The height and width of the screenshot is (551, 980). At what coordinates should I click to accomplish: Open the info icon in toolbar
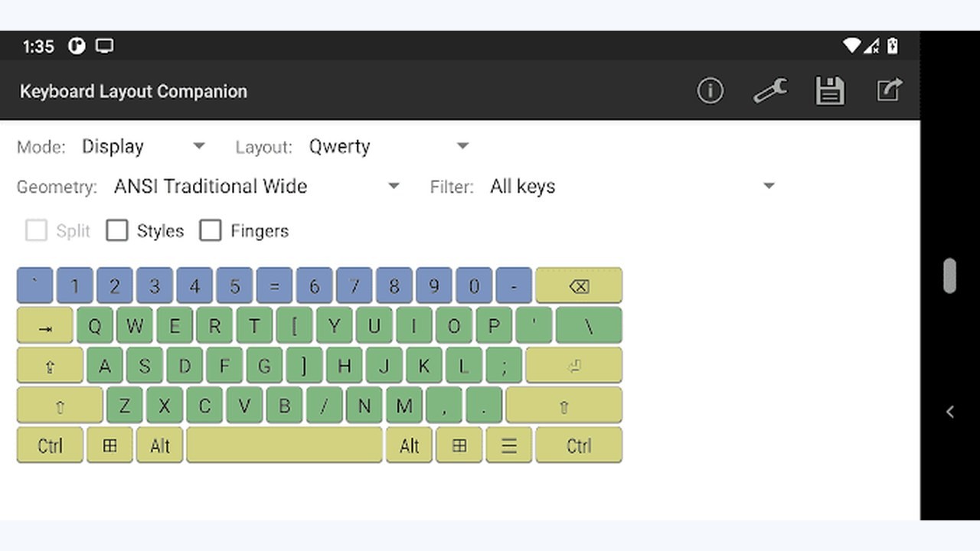click(x=710, y=91)
